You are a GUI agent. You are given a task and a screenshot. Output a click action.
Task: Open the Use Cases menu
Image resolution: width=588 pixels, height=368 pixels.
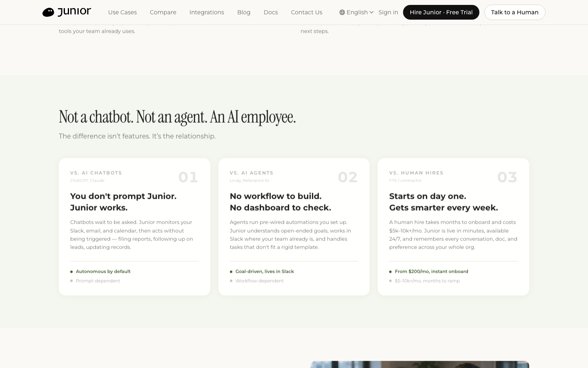(x=122, y=12)
